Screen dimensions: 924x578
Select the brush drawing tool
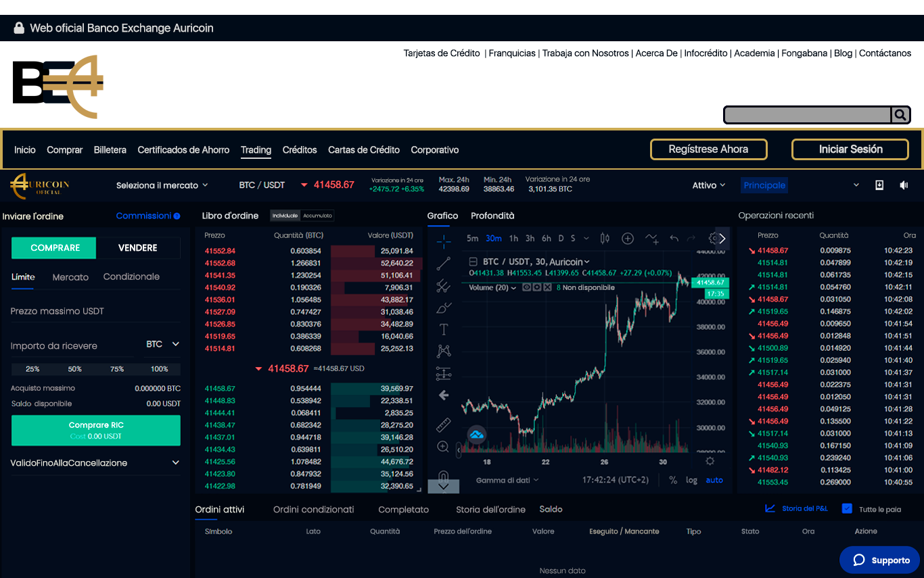click(x=443, y=308)
